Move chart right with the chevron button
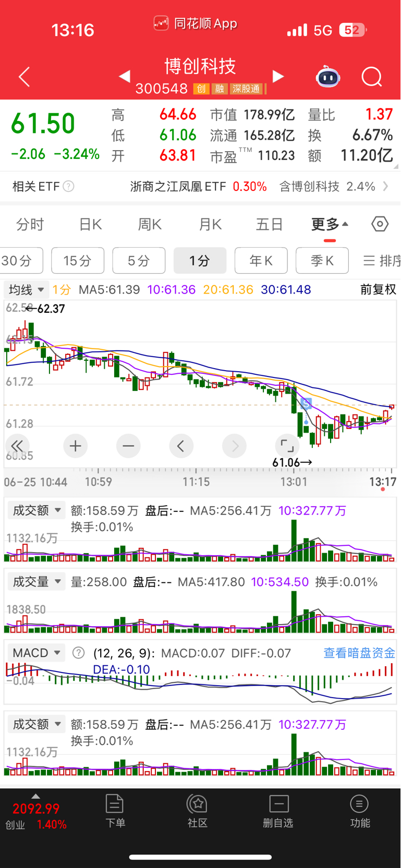Image resolution: width=401 pixels, height=868 pixels. pyautogui.click(x=235, y=446)
